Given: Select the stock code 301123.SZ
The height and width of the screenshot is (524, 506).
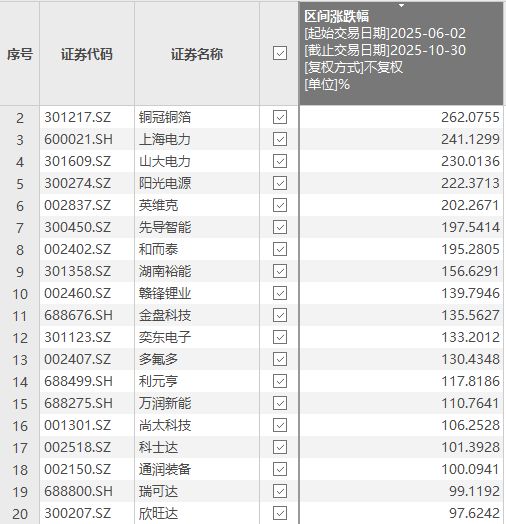Looking at the screenshot, I should point(78,337).
